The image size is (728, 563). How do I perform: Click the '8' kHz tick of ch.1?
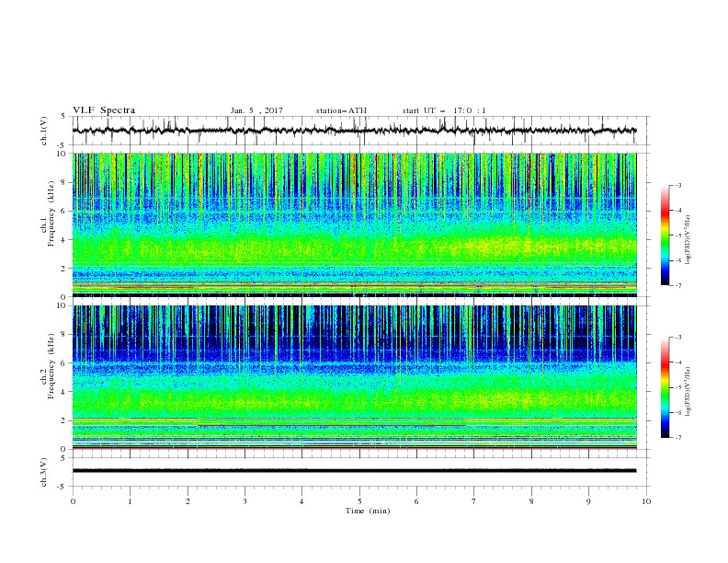pos(63,182)
